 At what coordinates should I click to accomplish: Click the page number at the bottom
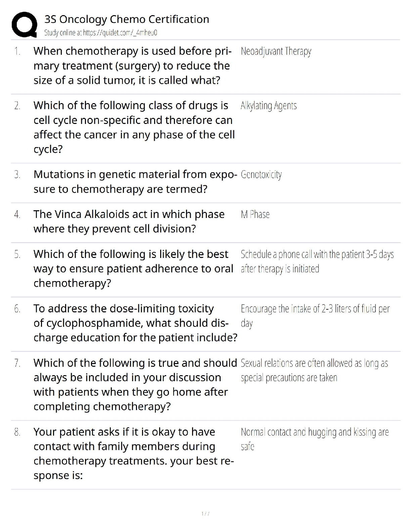(205, 514)
